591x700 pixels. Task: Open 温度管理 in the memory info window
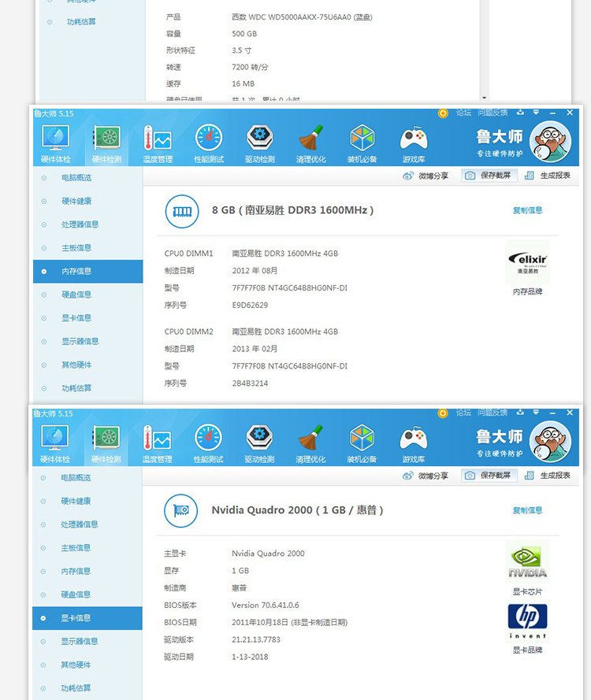(158, 144)
